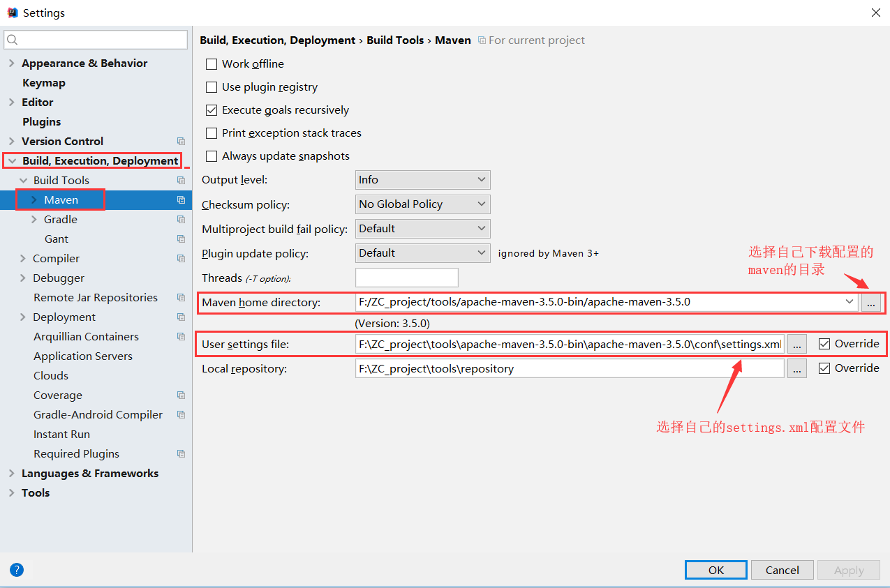This screenshot has width=890, height=588.
Task: Toggle Override for User settings file
Action: click(824, 343)
